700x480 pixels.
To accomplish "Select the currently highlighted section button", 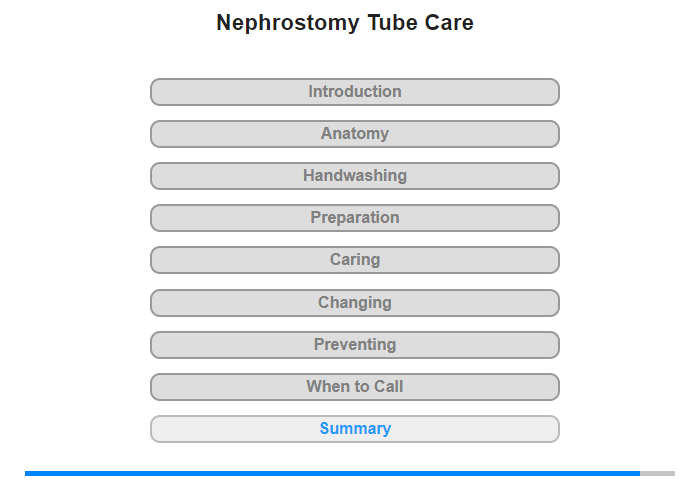I will 354,429.
